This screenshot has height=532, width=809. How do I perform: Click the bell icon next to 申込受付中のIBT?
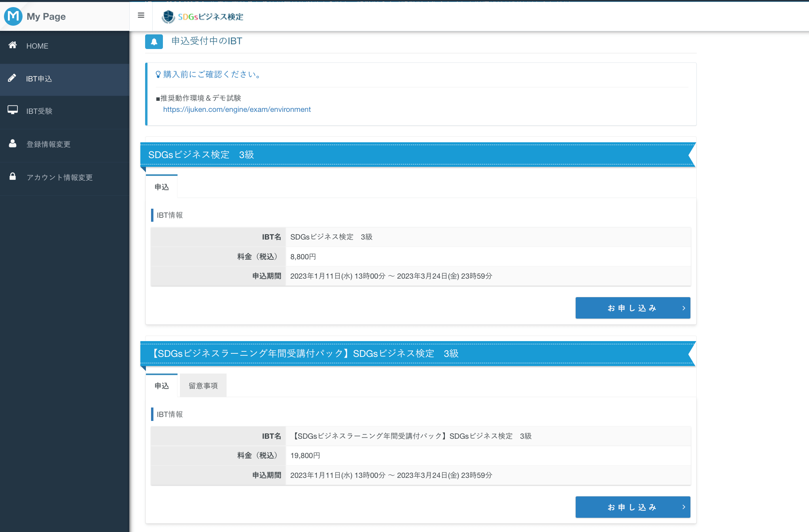point(154,42)
